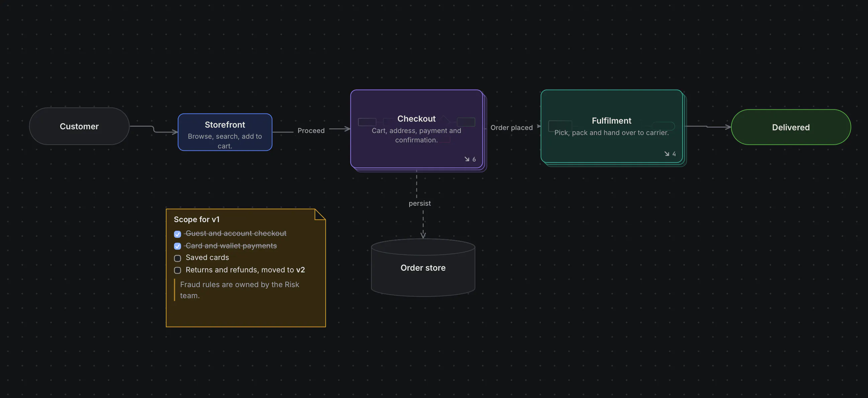This screenshot has height=398, width=868.
Task: Check the Saved cards checkbox
Action: pyautogui.click(x=178, y=258)
